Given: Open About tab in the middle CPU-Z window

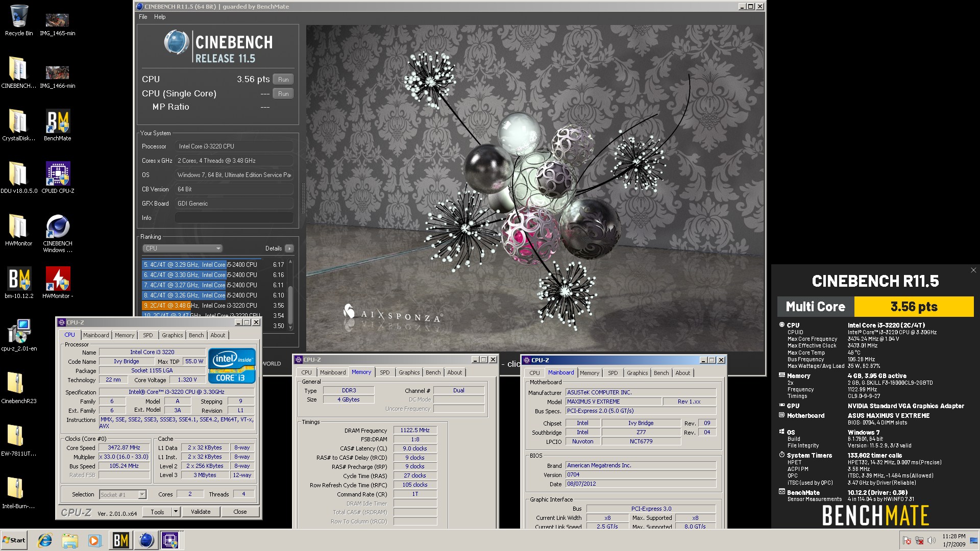Looking at the screenshot, I should (454, 372).
